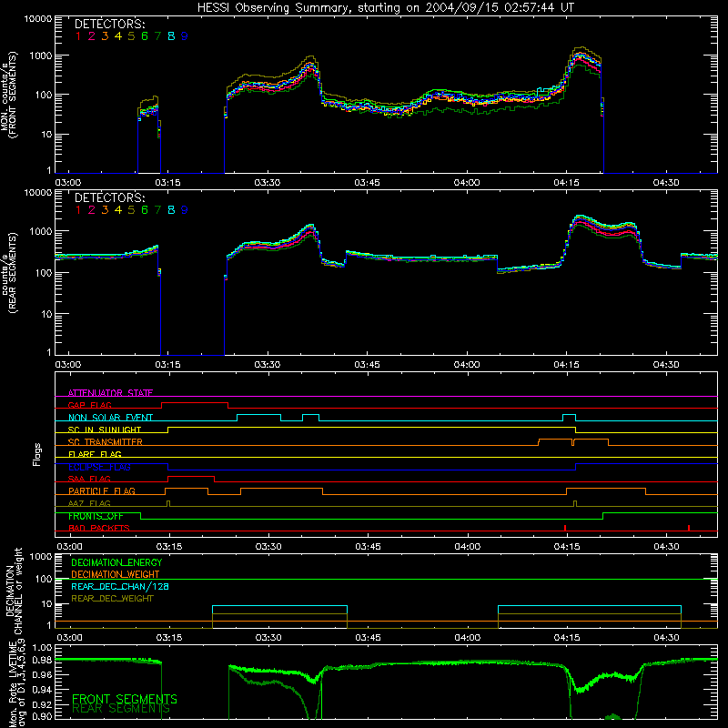
Task: Click the HESSI Observing Summary title text
Action: point(385,8)
